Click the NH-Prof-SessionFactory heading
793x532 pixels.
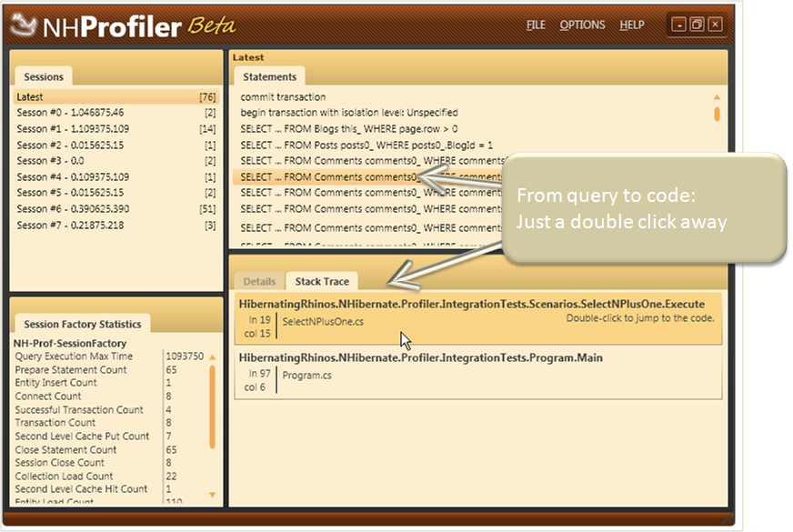(70, 344)
